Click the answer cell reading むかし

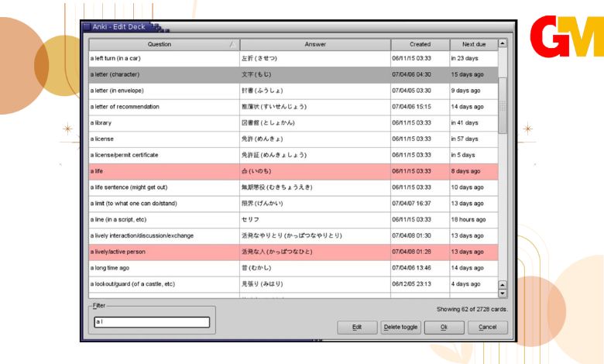pos(315,269)
